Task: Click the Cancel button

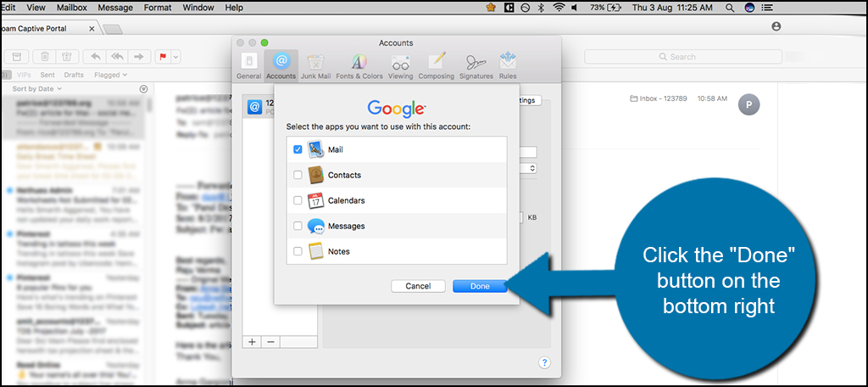Action: coord(418,286)
